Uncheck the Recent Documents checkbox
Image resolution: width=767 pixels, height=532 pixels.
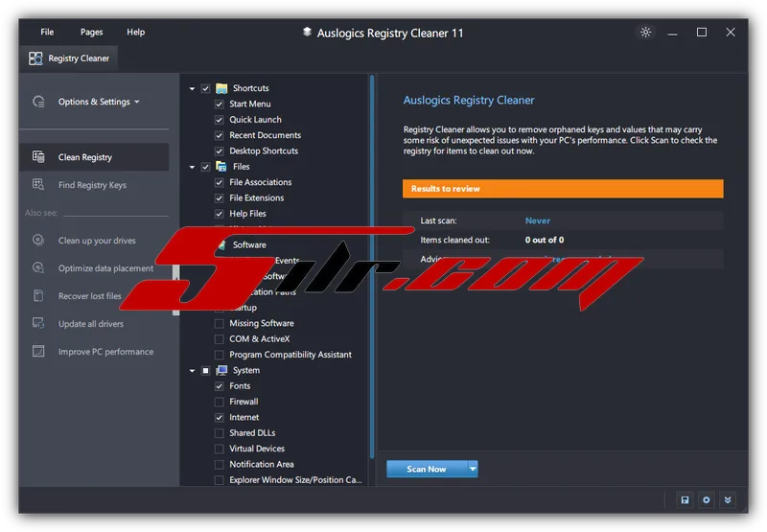[x=220, y=135]
